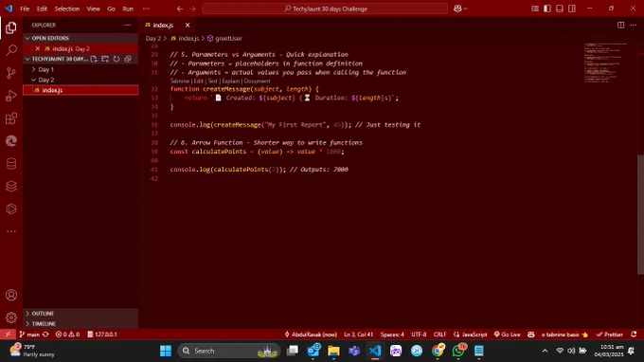The image size is (644, 362).
Task: Open the Selection menu
Action: (x=67, y=9)
